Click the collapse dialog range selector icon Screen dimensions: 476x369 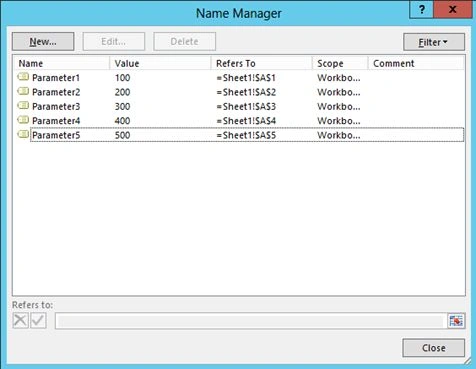pos(456,321)
